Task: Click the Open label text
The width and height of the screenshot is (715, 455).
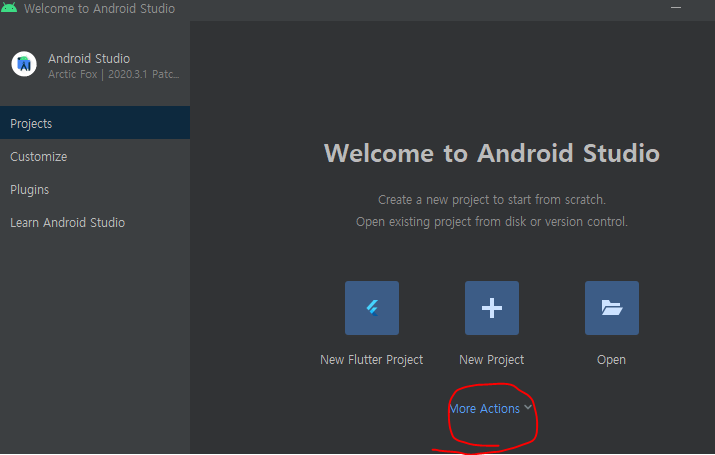Action: [611, 360]
